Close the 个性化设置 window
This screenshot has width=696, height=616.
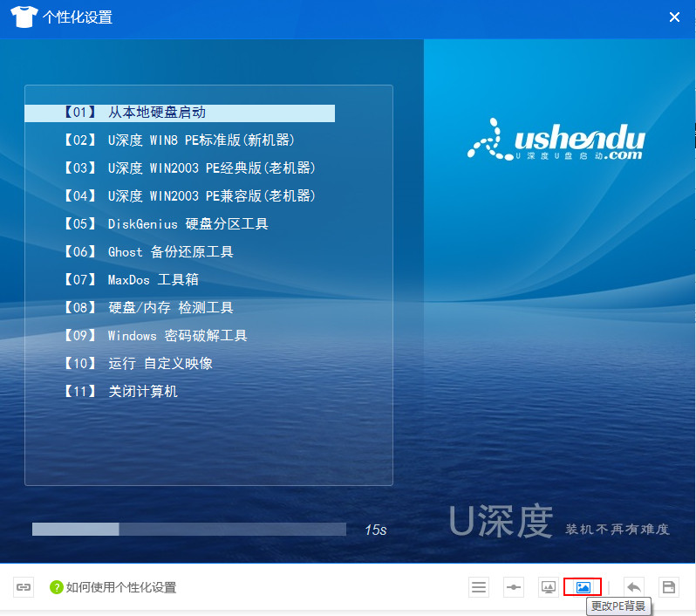674,17
